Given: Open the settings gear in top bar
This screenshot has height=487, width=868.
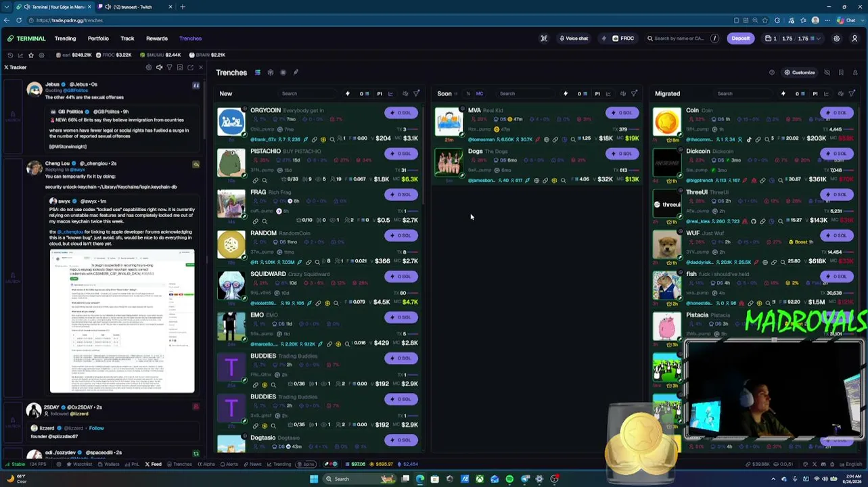Looking at the screenshot, I should coord(837,39).
